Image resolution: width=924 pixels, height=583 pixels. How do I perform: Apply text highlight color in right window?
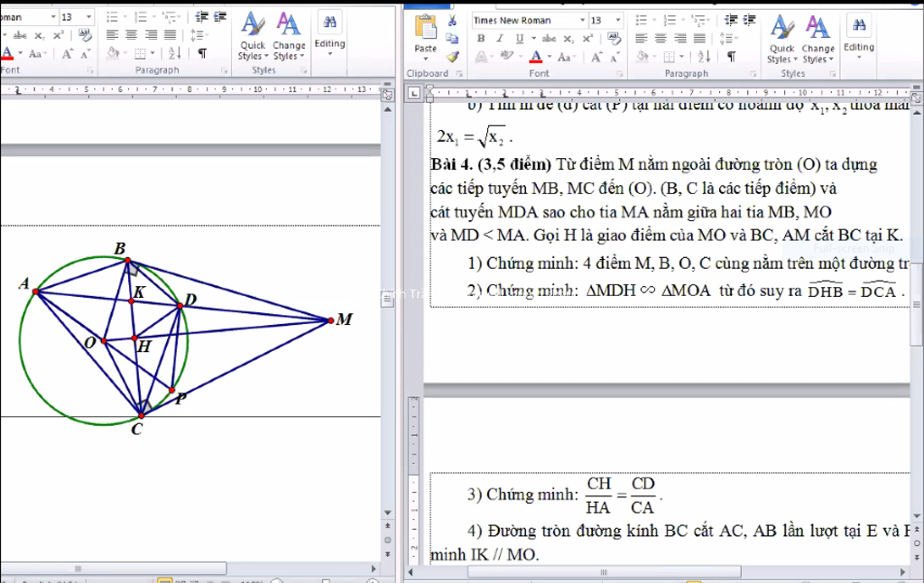(x=505, y=57)
